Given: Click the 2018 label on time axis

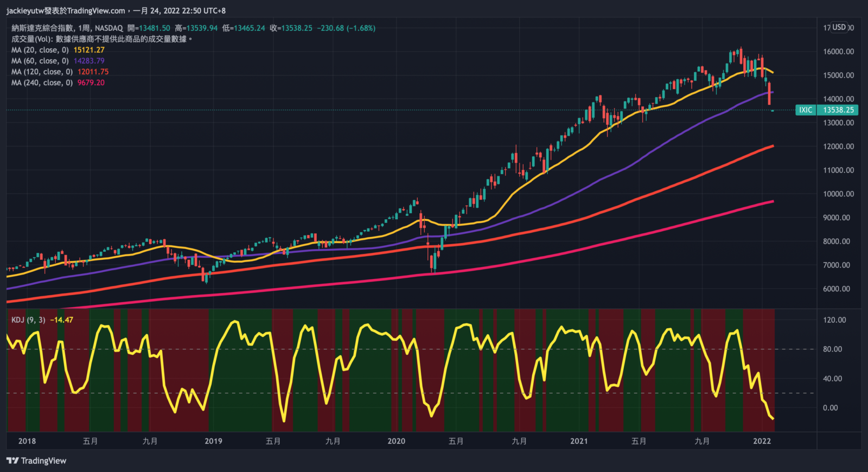Looking at the screenshot, I should click(27, 441).
